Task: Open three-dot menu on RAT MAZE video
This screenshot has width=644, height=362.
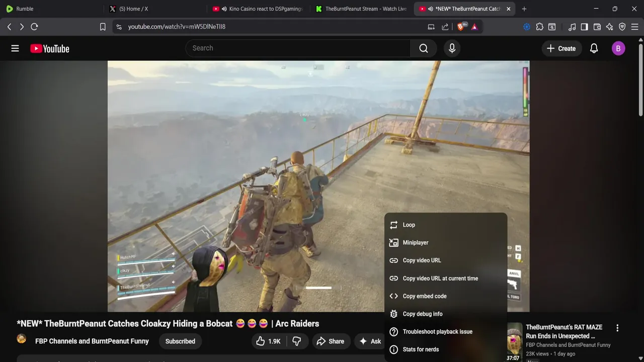Action: tap(617, 328)
